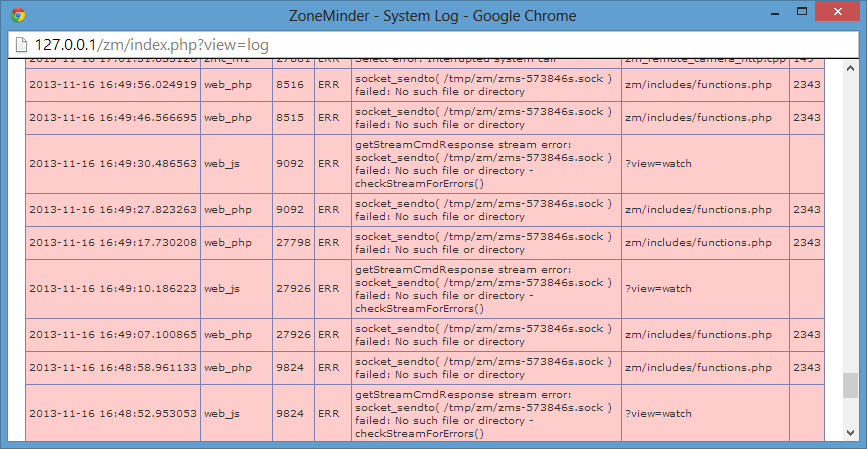Click the page info icon beside the URL

[x=21, y=45]
